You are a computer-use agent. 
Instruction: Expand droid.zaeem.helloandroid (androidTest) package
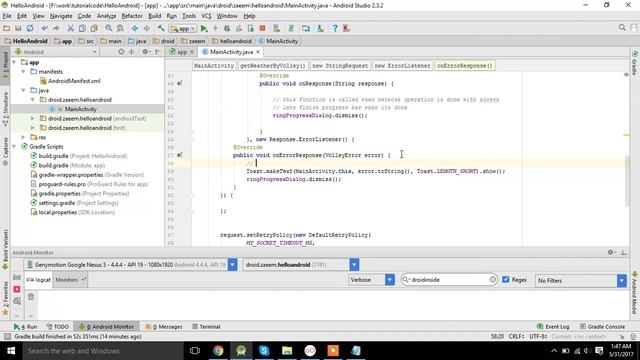point(33,118)
